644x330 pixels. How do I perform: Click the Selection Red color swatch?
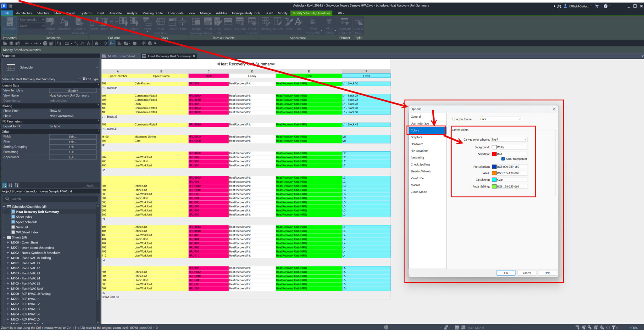click(494, 154)
